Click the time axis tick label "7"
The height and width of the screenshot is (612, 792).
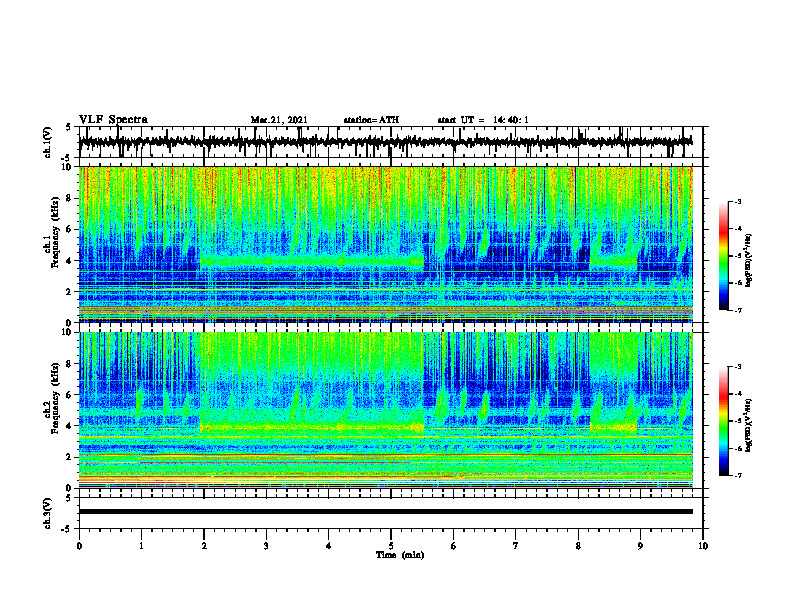pos(516,546)
